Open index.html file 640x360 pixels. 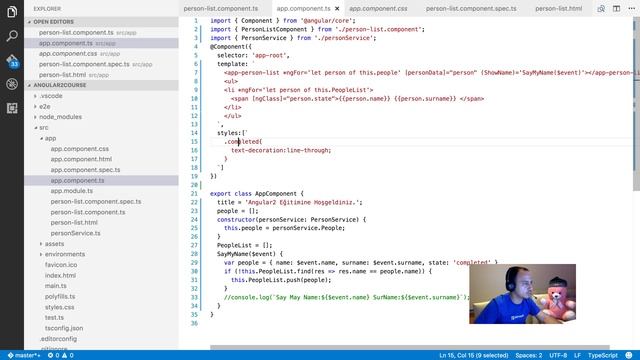click(60, 276)
